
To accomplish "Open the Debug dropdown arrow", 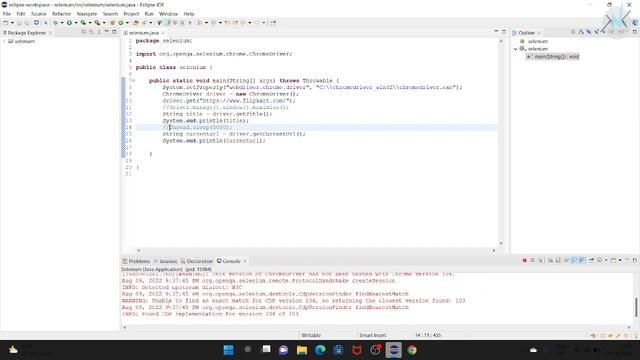I will pos(62,23).
